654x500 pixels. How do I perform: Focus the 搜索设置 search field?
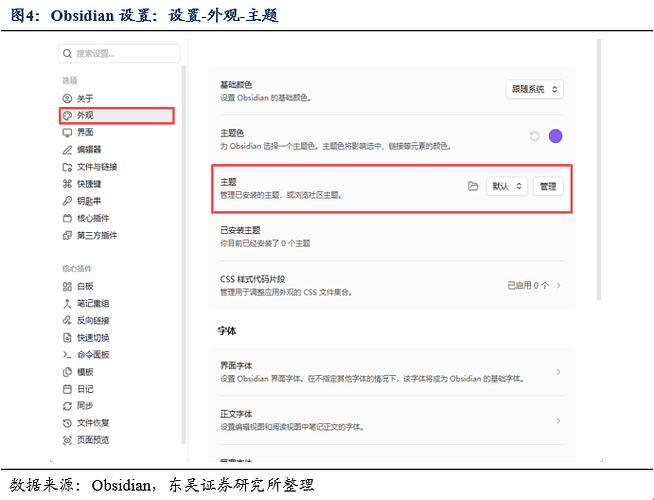[x=119, y=53]
